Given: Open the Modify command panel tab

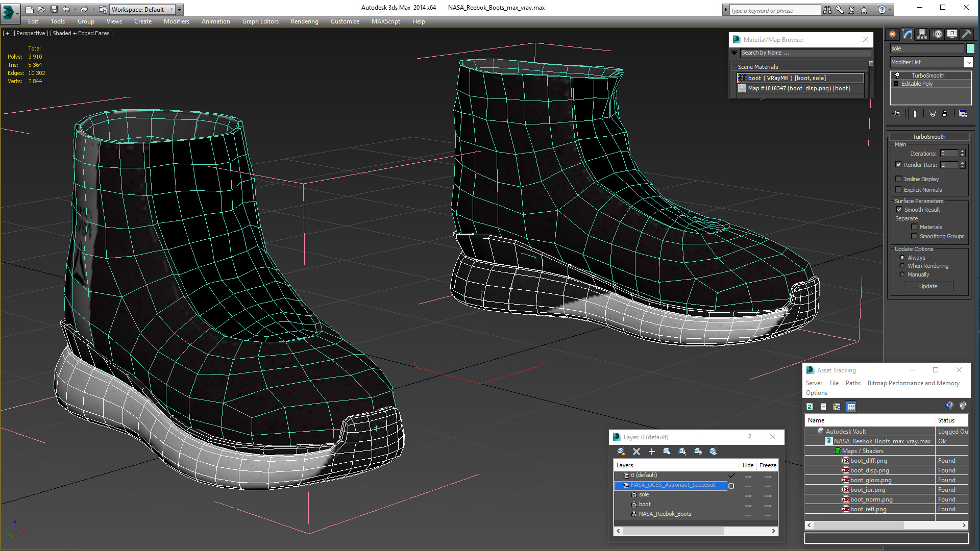Looking at the screenshot, I should pyautogui.click(x=908, y=34).
